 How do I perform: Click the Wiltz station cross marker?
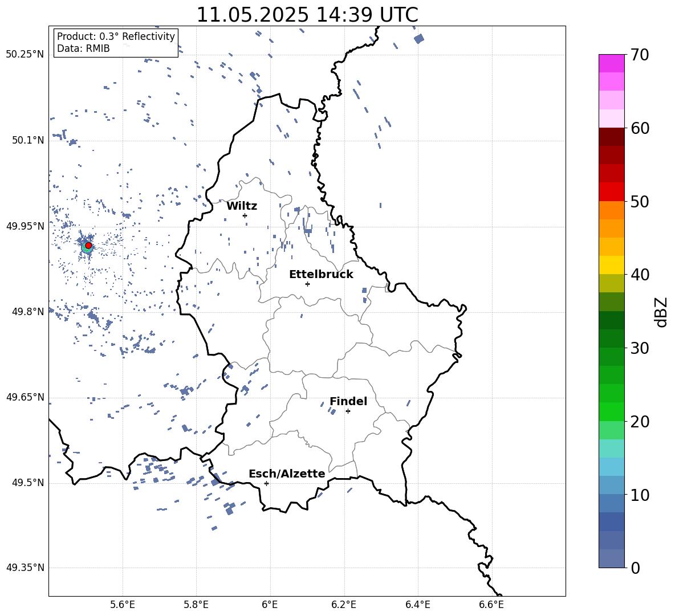(x=245, y=215)
